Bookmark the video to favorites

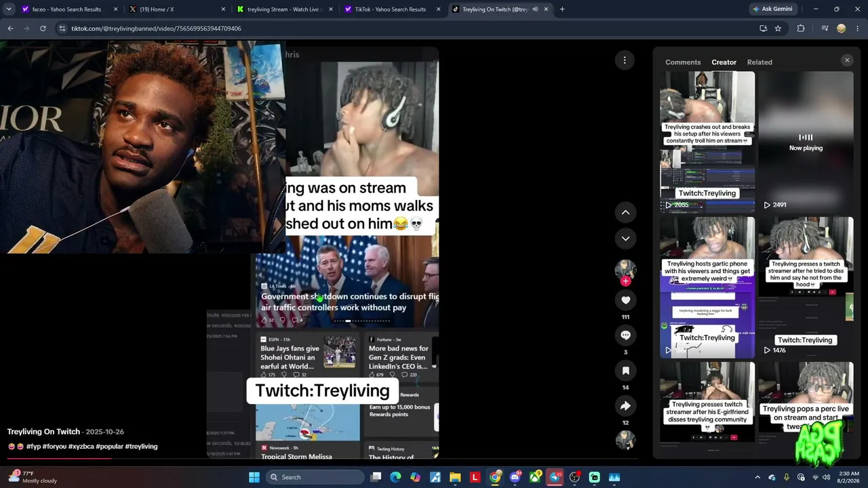(625, 371)
